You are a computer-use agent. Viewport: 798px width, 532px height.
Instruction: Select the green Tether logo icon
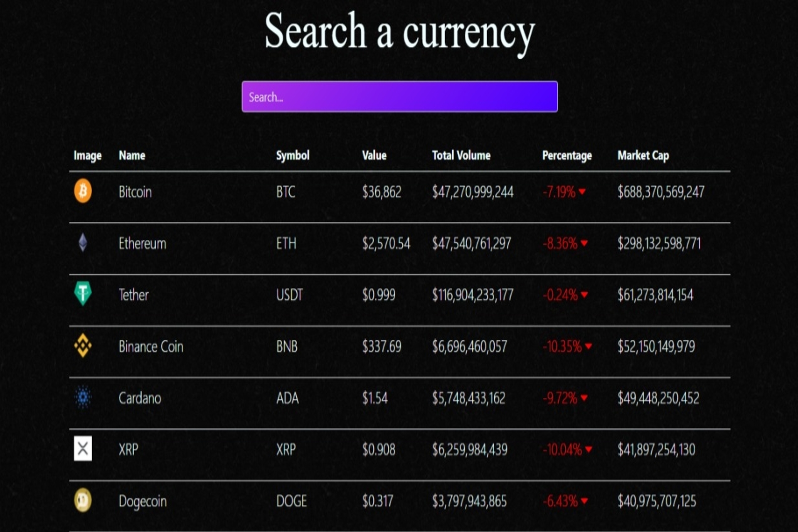coord(83,293)
